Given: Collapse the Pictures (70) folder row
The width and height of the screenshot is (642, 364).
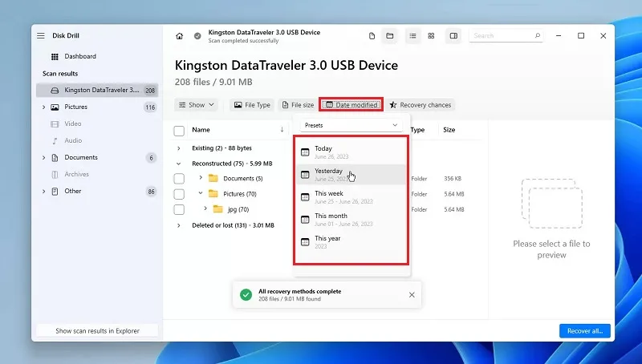Looking at the screenshot, I should [201, 193].
